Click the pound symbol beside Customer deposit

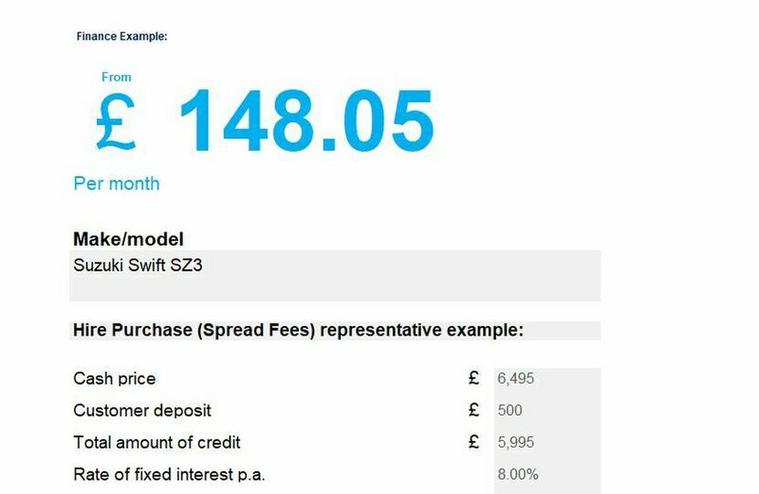(x=474, y=410)
